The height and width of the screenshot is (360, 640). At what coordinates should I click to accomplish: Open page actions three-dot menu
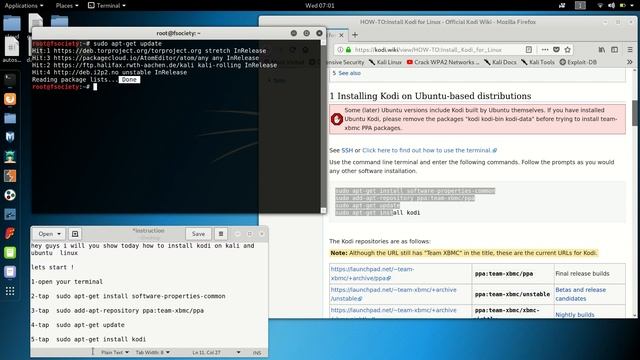[x=545, y=50]
